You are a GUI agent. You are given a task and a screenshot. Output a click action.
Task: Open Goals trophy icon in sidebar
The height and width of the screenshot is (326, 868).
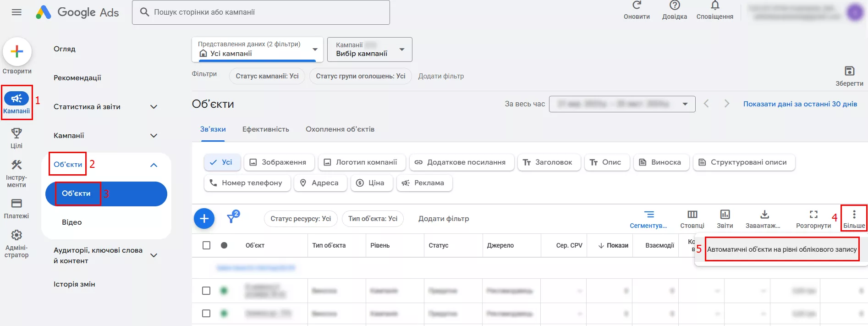[16, 133]
